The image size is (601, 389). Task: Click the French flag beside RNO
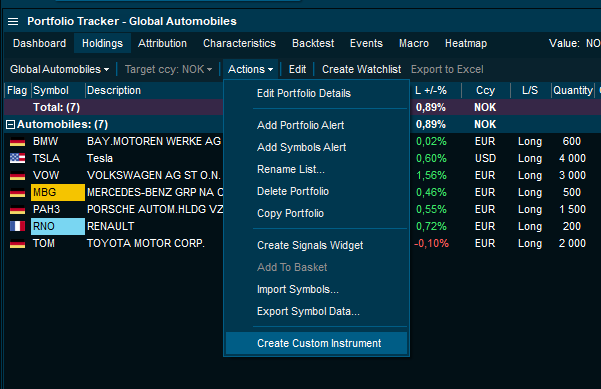point(17,227)
